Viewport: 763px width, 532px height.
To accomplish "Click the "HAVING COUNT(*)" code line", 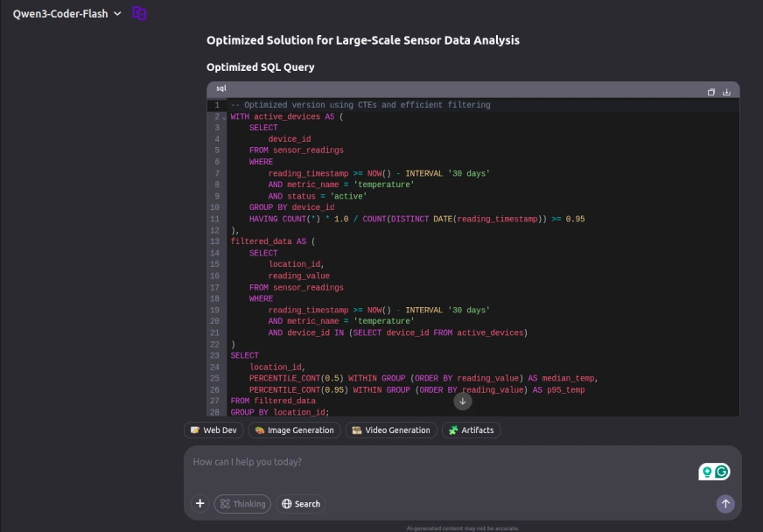I will pyautogui.click(x=417, y=220).
